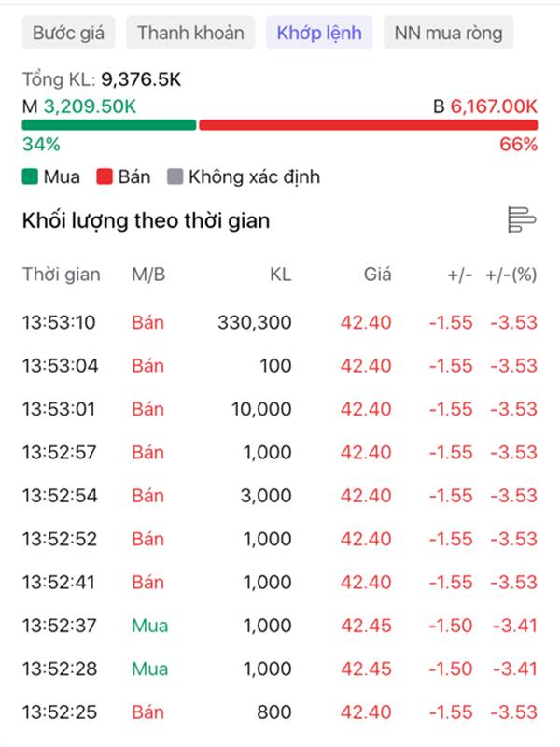The width and height of the screenshot is (560, 747).
Task: Click the red sell volume bar
Action: tap(368, 125)
